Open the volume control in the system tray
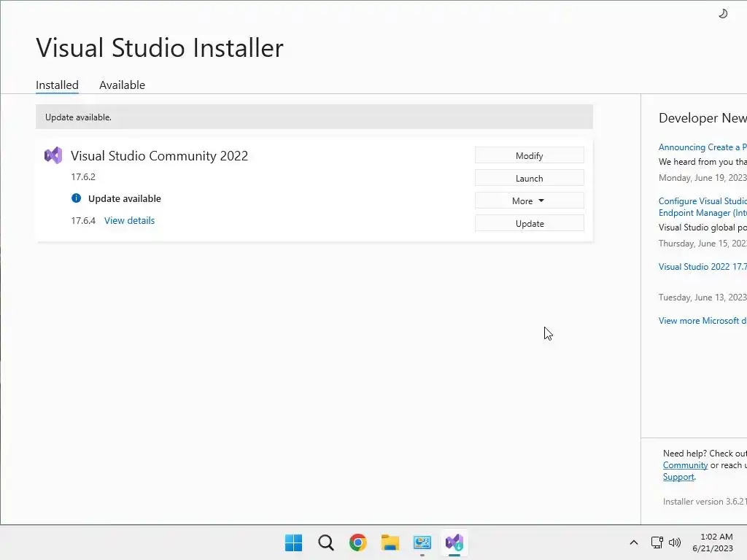 [675, 542]
